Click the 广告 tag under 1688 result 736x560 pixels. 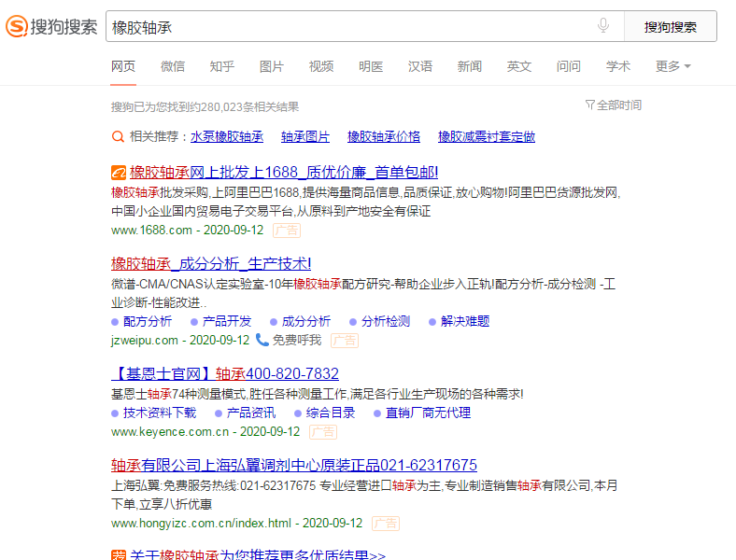pyautogui.click(x=287, y=230)
